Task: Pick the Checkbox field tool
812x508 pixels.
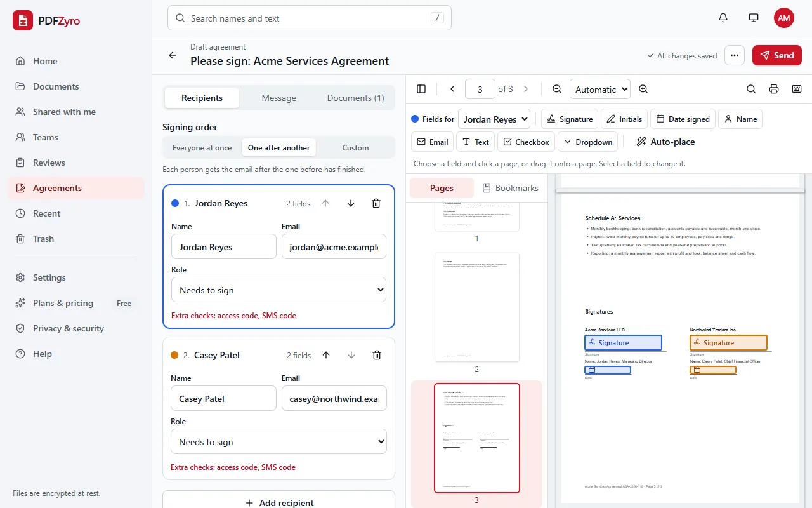Action: pos(526,142)
